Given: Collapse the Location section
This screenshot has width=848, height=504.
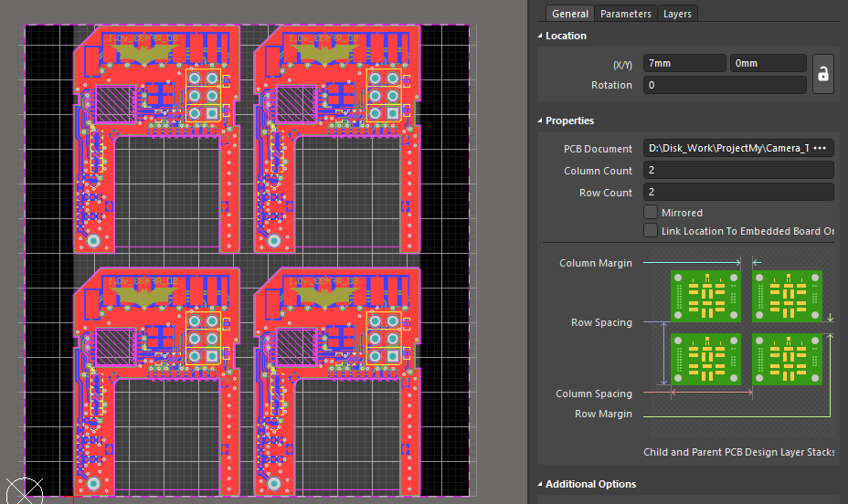Looking at the screenshot, I should coord(540,36).
